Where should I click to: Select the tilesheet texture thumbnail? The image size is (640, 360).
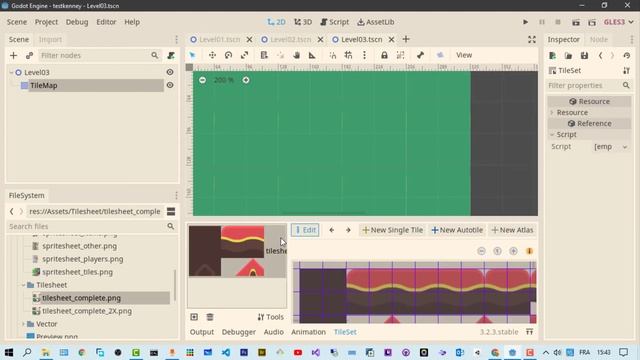tap(237, 251)
